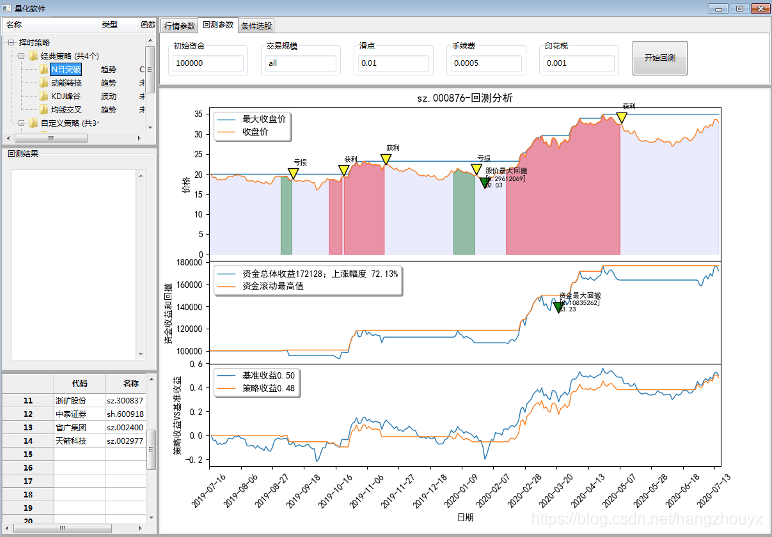Click the app icon in the title bar

pos(6,8)
